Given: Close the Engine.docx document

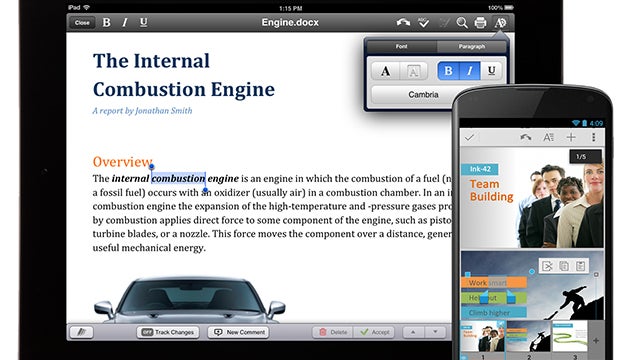Looking at the screenshot, I should pyautogui.click(x=82, y=23).
